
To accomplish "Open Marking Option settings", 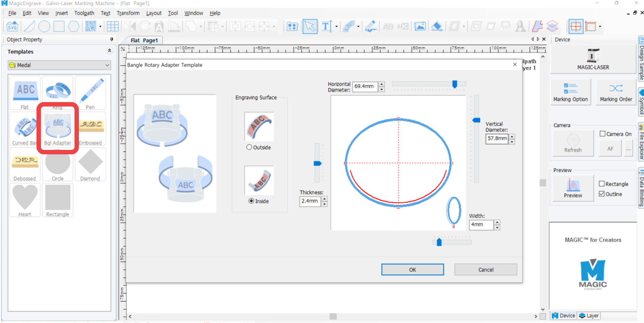I will (571, 92).
